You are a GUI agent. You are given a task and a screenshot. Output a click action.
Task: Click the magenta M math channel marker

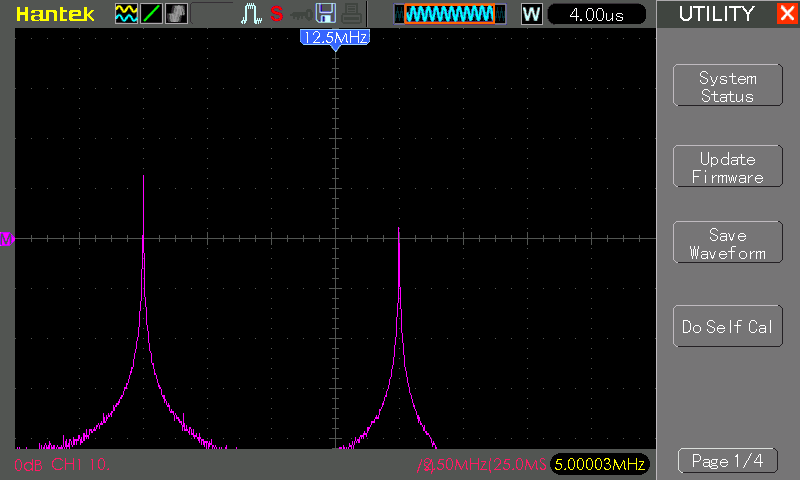pyautogui.click(x=7, y=239)
